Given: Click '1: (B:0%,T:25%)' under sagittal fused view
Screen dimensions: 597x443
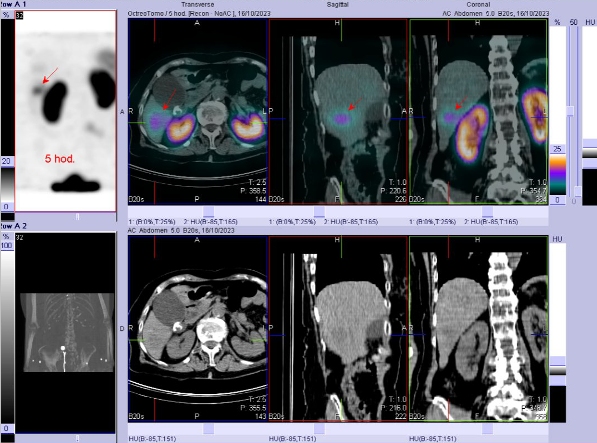Looking at the screenshot, I should pyautogui.click(x=292, y=222).
